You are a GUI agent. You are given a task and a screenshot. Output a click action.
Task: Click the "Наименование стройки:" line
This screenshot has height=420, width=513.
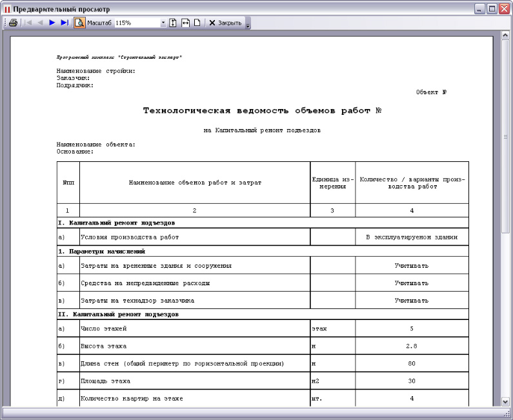[x=96, y=71]
